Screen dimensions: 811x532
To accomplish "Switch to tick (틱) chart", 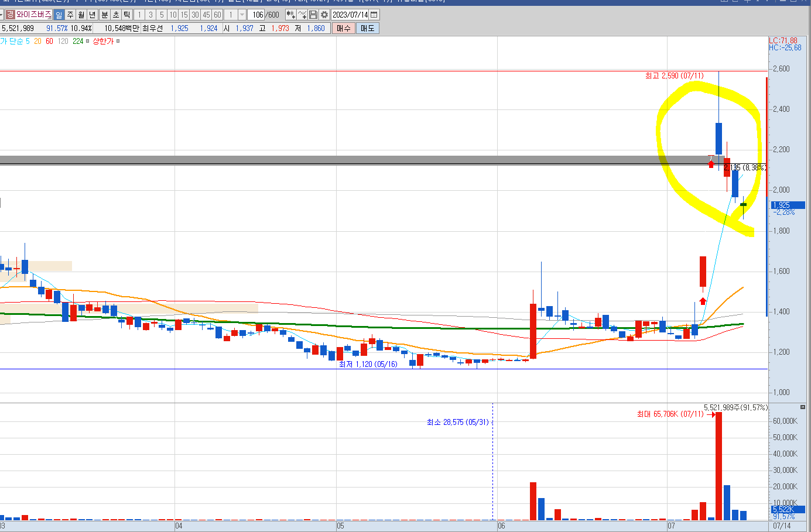I will click(x=127, y=15).
